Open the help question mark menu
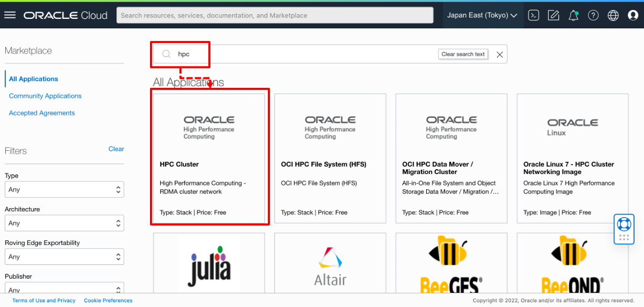Screen dimensions: 644x307 tap(593, 15)
